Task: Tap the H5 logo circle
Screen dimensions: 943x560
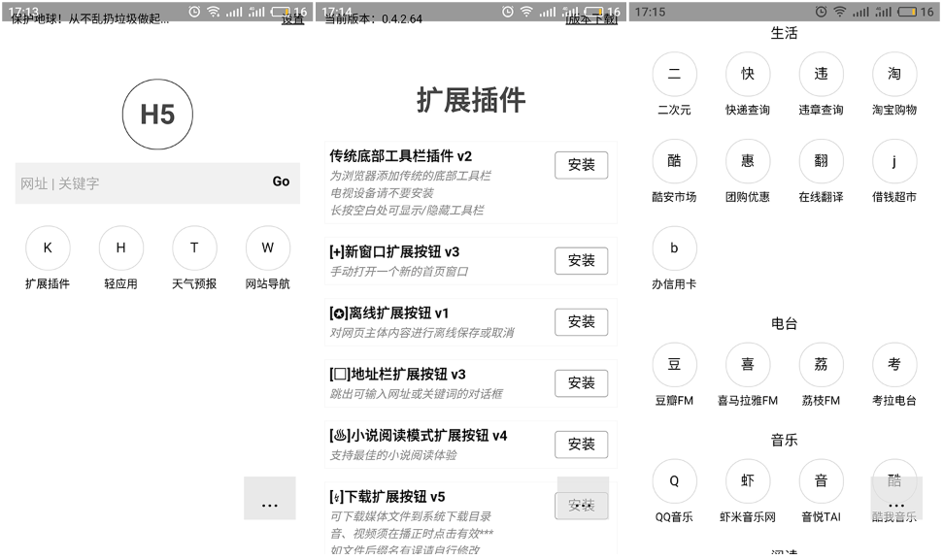Action: click(157, 115)
